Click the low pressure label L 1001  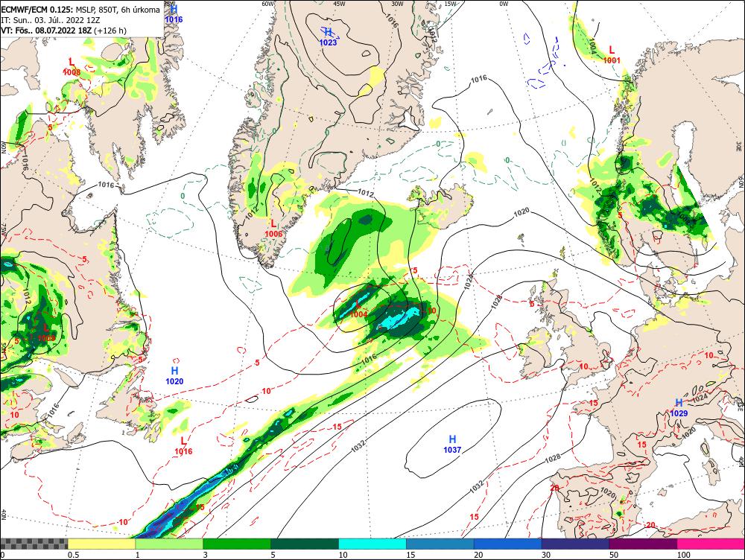coord(612,54)
